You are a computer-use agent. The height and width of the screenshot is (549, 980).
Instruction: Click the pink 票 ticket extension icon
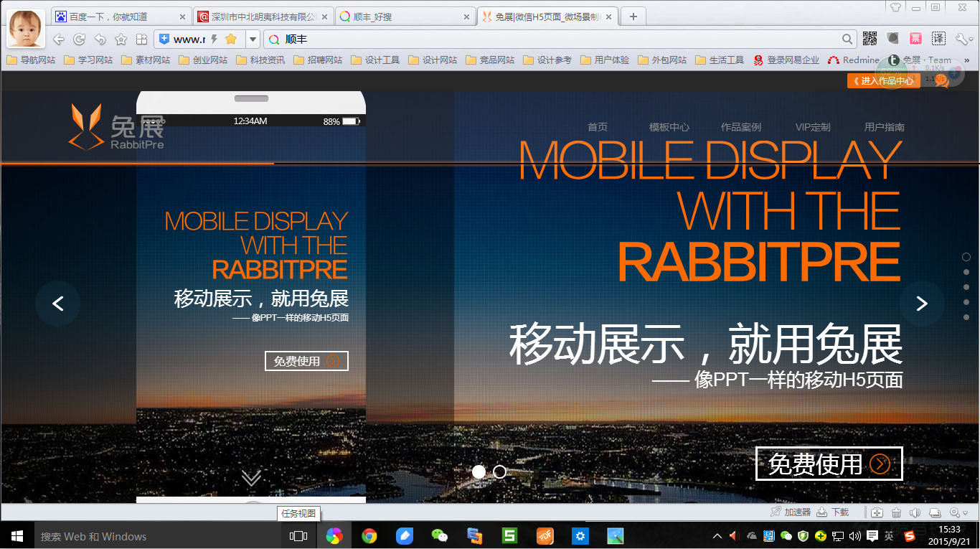coord(915,39)
